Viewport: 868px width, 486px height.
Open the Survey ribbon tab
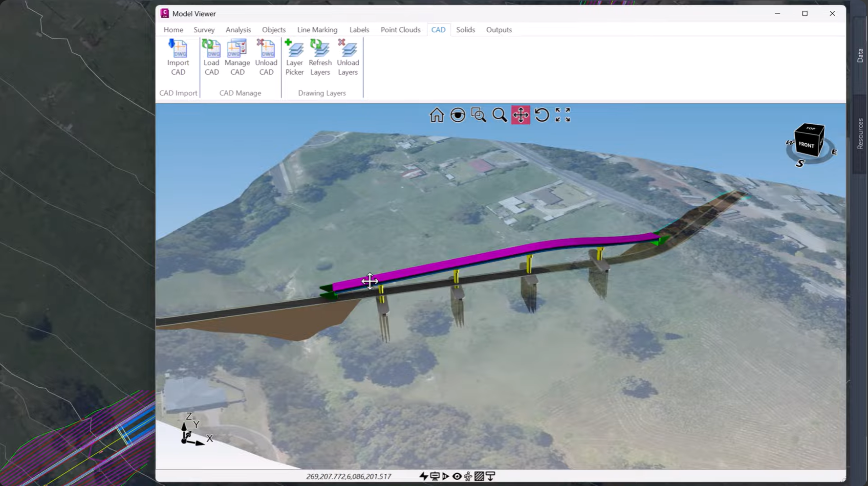click(x=204, y=30)
